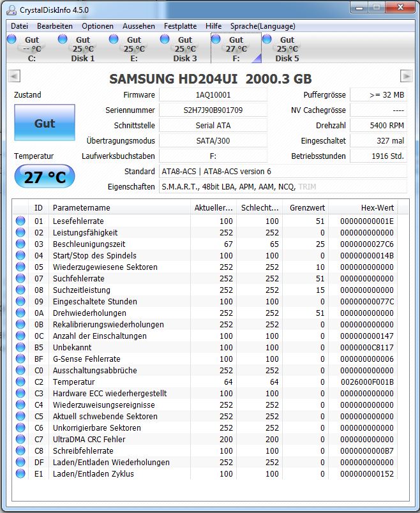Click the Betriebsstunden value 1916 Std.
The height and width of the screenshot is (513, 420).
[x=379, y=156]
